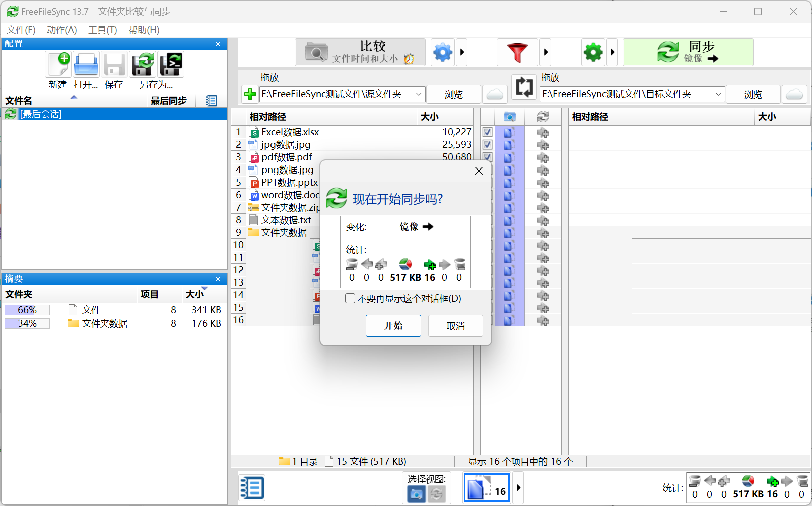
Task: Click the green plus add folder pair icon
Action: [250, 94]
